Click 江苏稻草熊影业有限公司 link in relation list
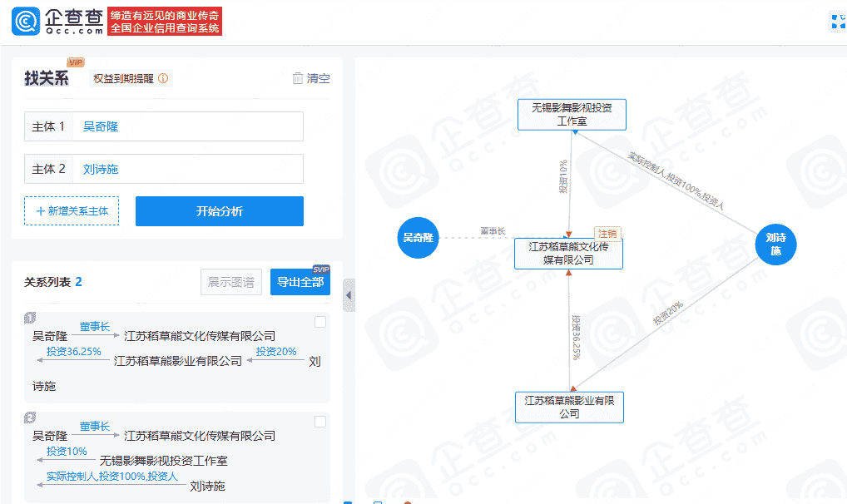 tap(176, 360)
